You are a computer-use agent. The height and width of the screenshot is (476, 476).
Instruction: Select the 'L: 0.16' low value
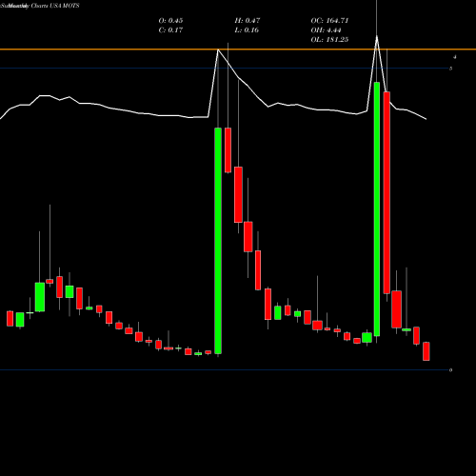[247, 30]
